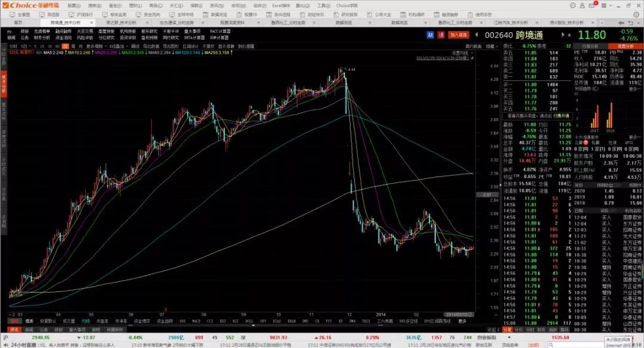The width and height of the screenshot is (644, 348).
Task: Open the 财务分析 link
Action: [x=42, y=38]
